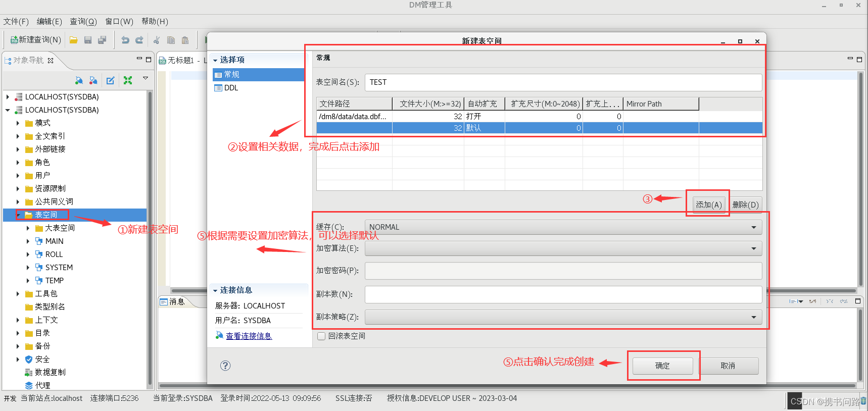The image size is (868, 411).
Task: Click the 加密密码 input field
Action: coord(563,271)
